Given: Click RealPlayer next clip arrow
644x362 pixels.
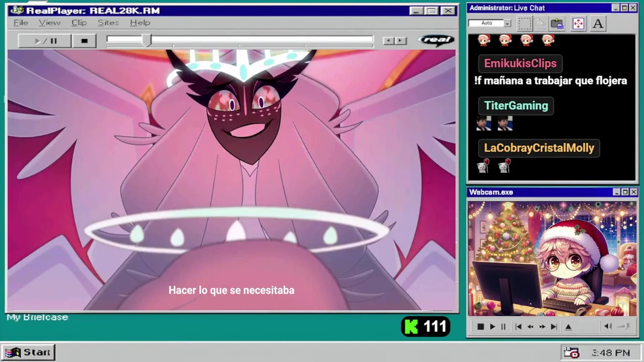Looking at the screenshot, I should (400, 41).
